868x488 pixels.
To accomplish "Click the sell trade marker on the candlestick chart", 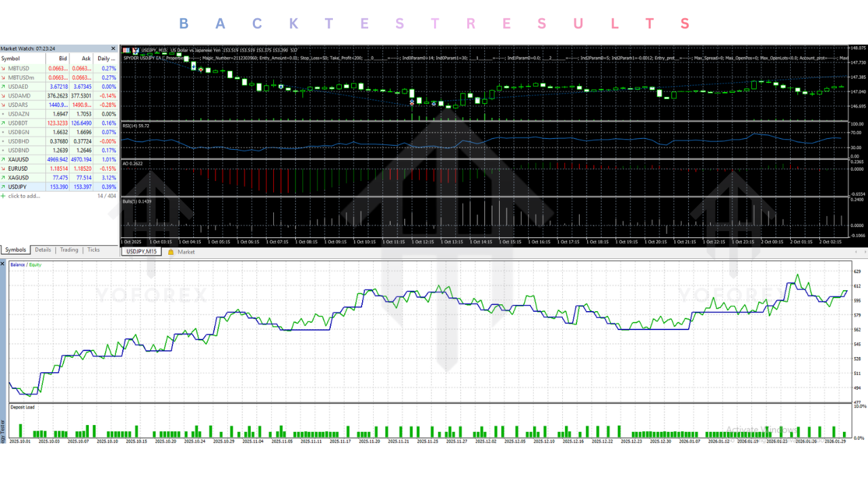I will 412,103.
